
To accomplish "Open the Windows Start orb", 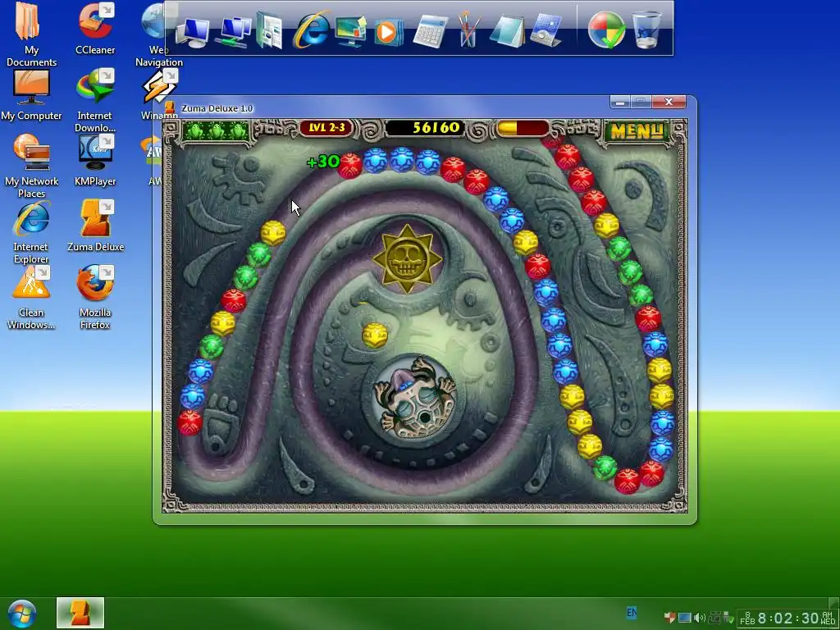I will pos(21,614).
